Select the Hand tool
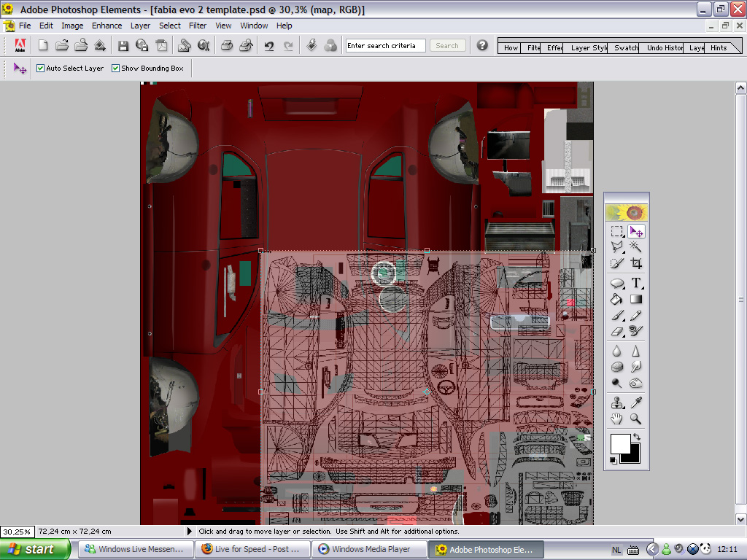Image resolution: width=747 pixels, height=560 pixels. click(617, 419)
